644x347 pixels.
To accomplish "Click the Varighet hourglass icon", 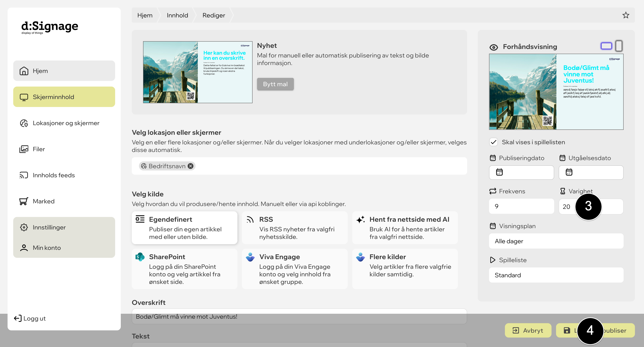I will point(562,191).
